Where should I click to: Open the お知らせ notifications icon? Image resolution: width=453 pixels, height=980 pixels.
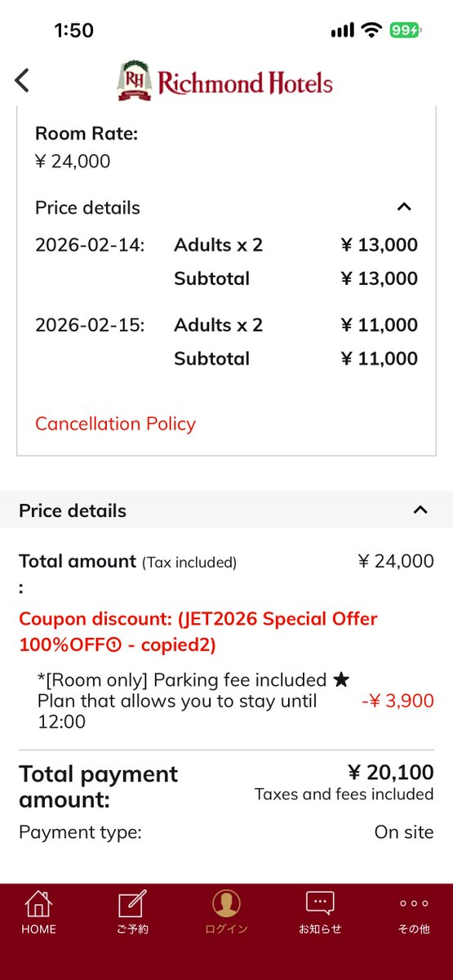(x=320, y=903)
